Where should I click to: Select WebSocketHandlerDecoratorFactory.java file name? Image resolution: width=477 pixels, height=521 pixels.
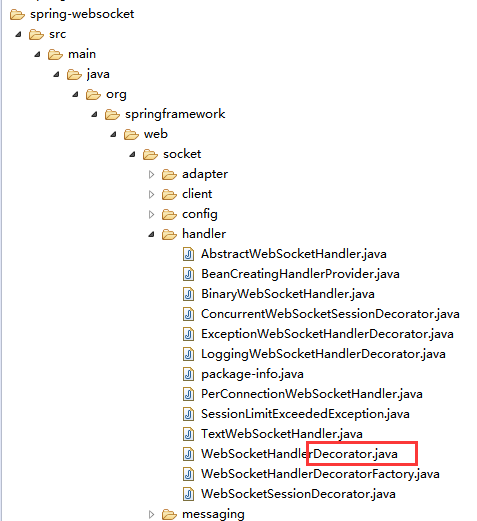tap(320, 474)
